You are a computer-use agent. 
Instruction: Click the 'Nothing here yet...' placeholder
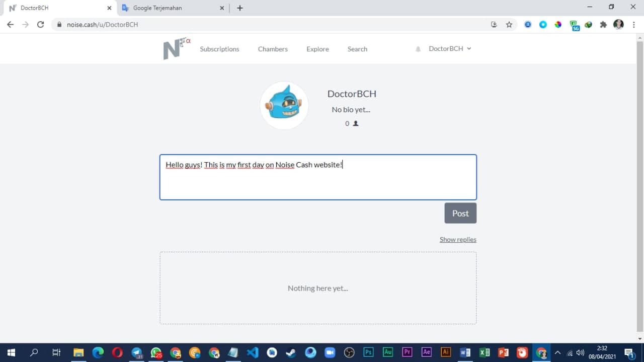point(318,288)
